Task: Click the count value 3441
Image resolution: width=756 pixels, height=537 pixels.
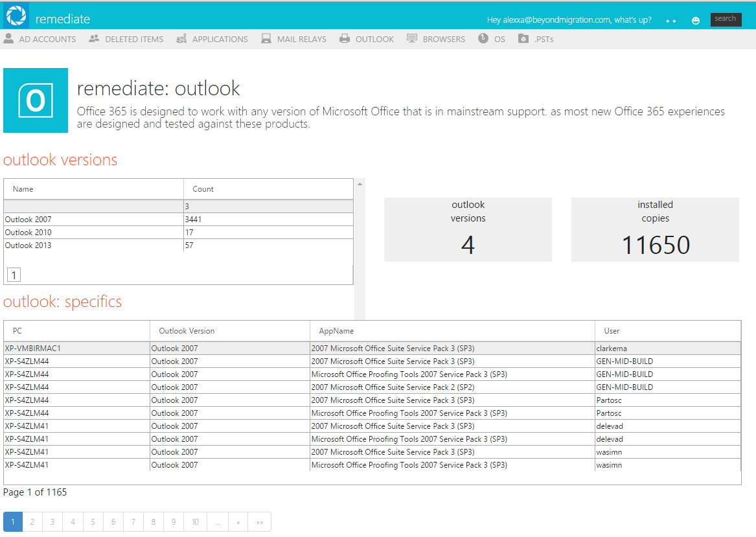Action: pos(193,220)
